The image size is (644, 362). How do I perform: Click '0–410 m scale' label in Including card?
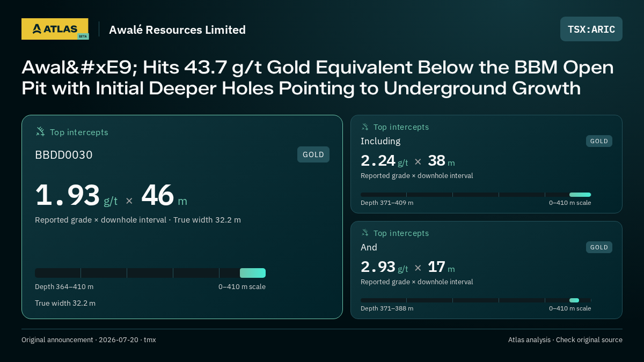[x=570, y=203]
